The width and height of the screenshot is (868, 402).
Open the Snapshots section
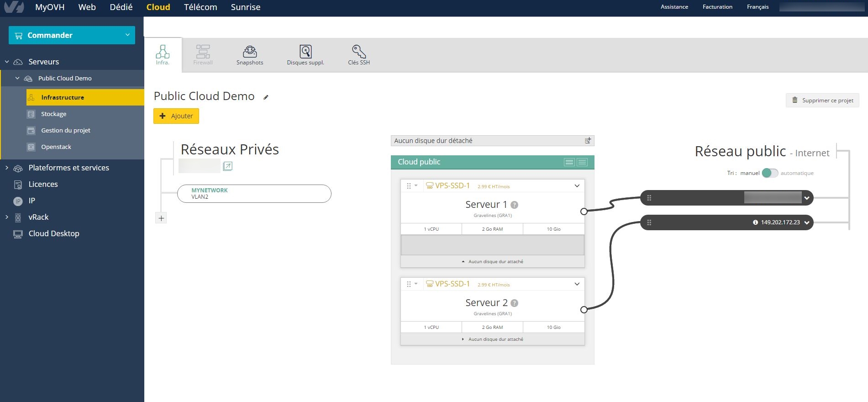coord(250,55)
